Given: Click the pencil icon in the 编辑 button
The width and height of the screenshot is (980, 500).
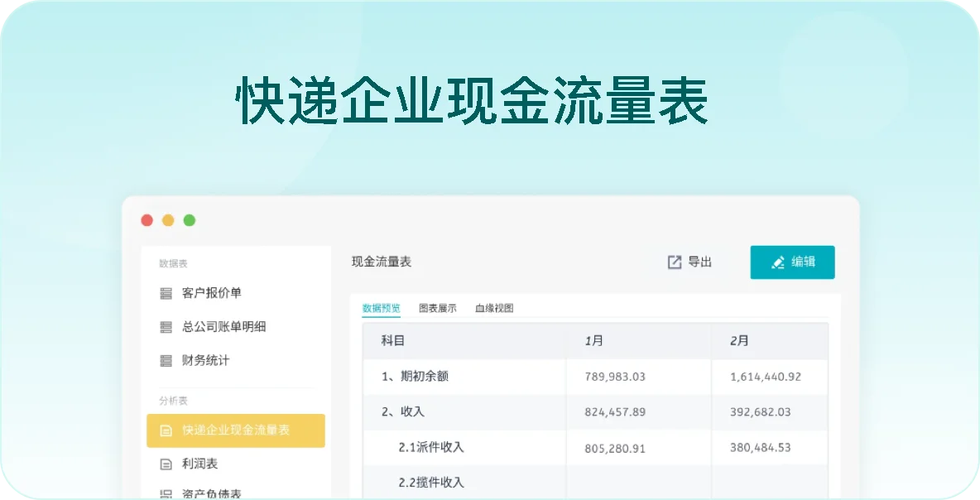Looking at the screenshot, I should [778, 262].
